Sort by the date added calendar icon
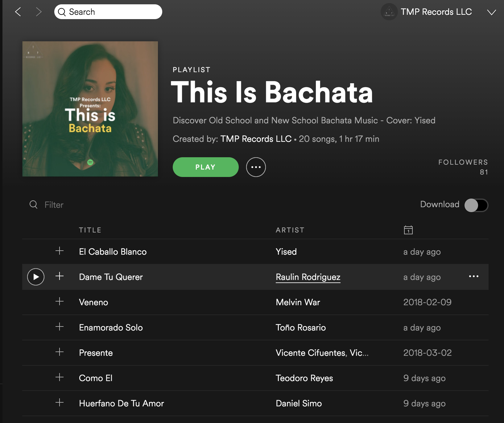The height and width of the screenshot is (423, 504). coord(408,230)
